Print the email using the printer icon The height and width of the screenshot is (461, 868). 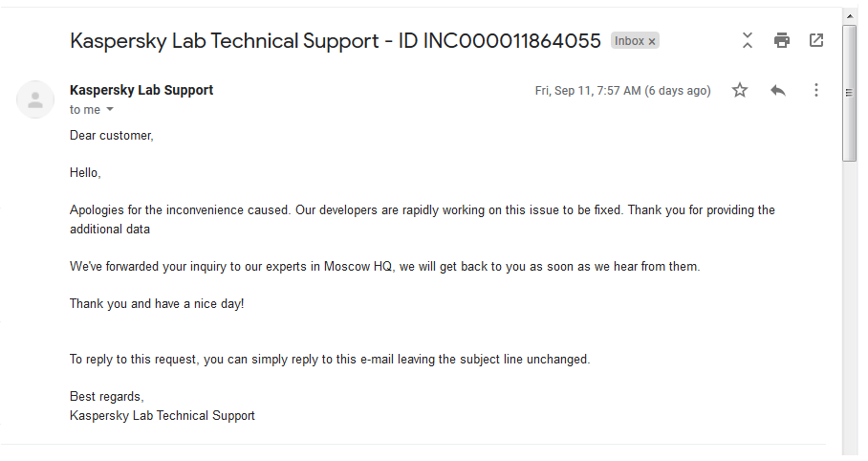(x=782, y=40)
